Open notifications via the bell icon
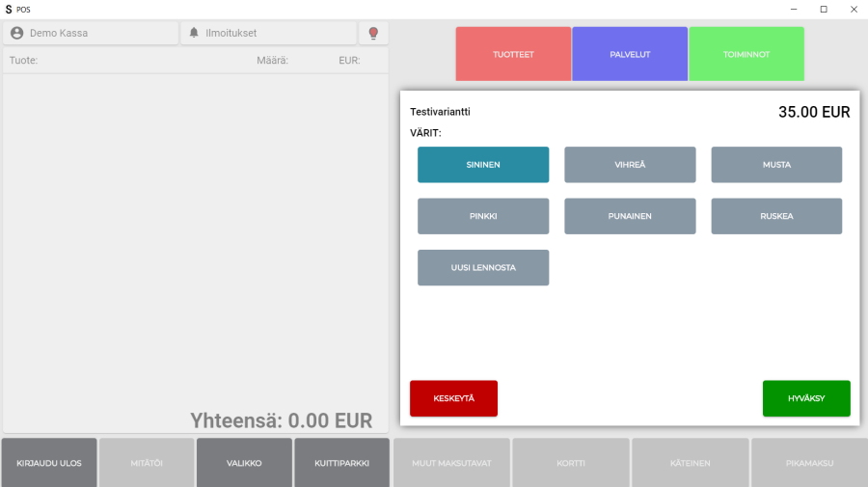This screenshot has height=487, width=868. click(x=194, y=33)
